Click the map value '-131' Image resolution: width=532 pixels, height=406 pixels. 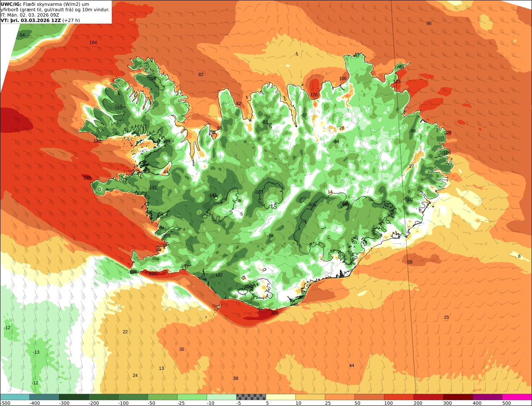pyautogui.click(x=153, y=188)
